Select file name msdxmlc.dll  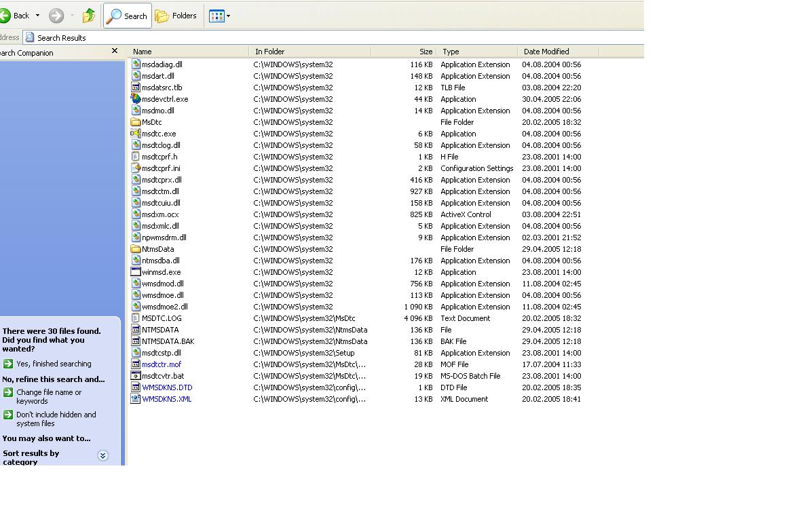(160, 226)
